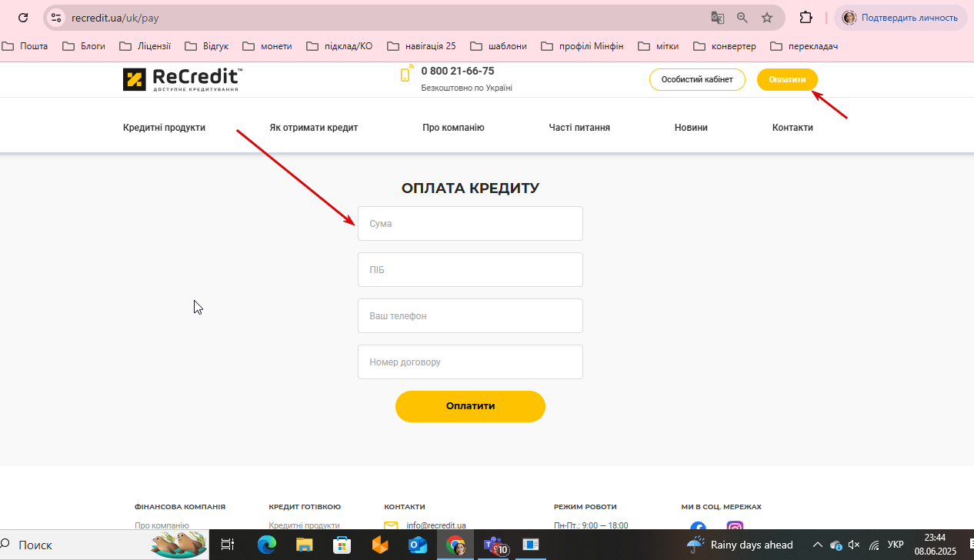Click the Сума input field

[x=470, y=224]
